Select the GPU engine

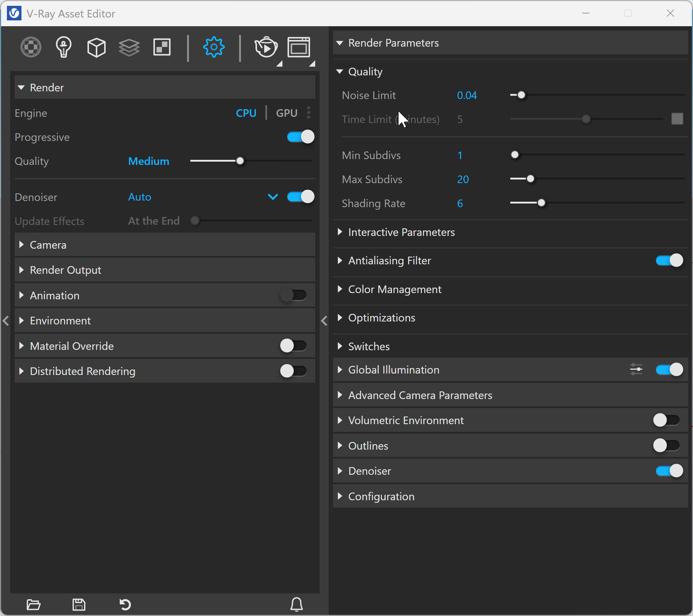point(287,113)
